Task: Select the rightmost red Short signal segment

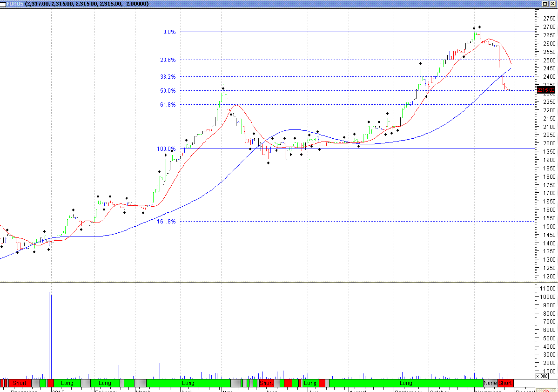Action: 505,383
